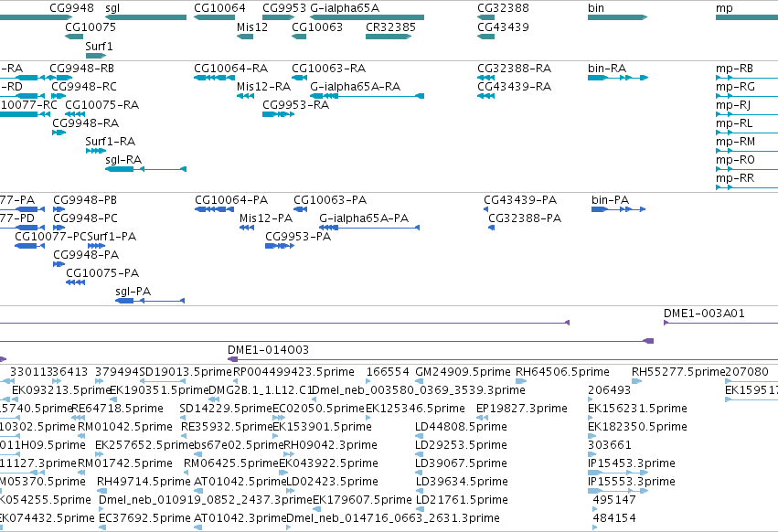Click the CR32385 gene feature
This screenshot has height=532, width=778.
(x=389, y=37)
